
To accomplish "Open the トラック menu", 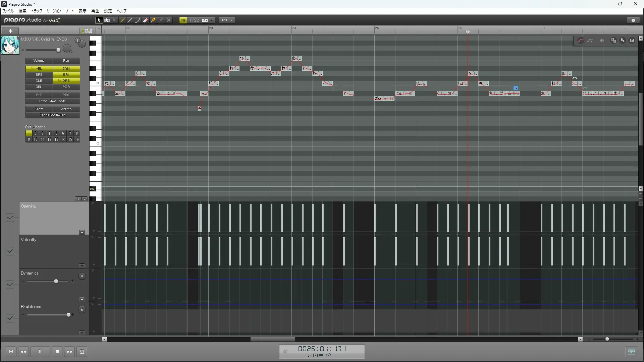I will (37, 11).
